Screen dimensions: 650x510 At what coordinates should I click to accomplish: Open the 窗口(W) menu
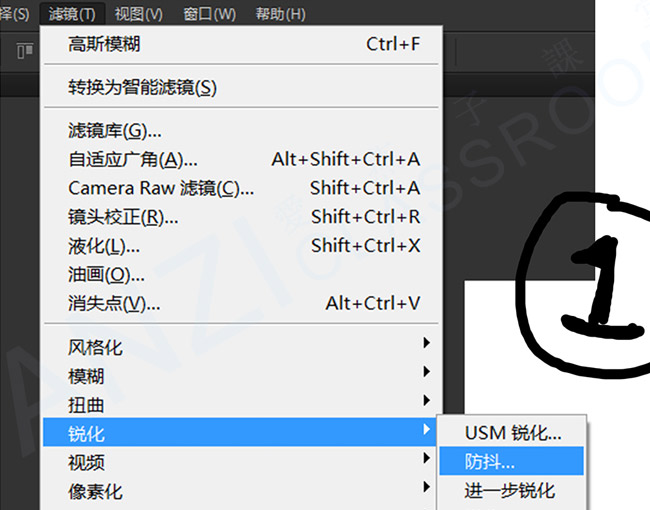pyautogui.click(x=209, y=14)
